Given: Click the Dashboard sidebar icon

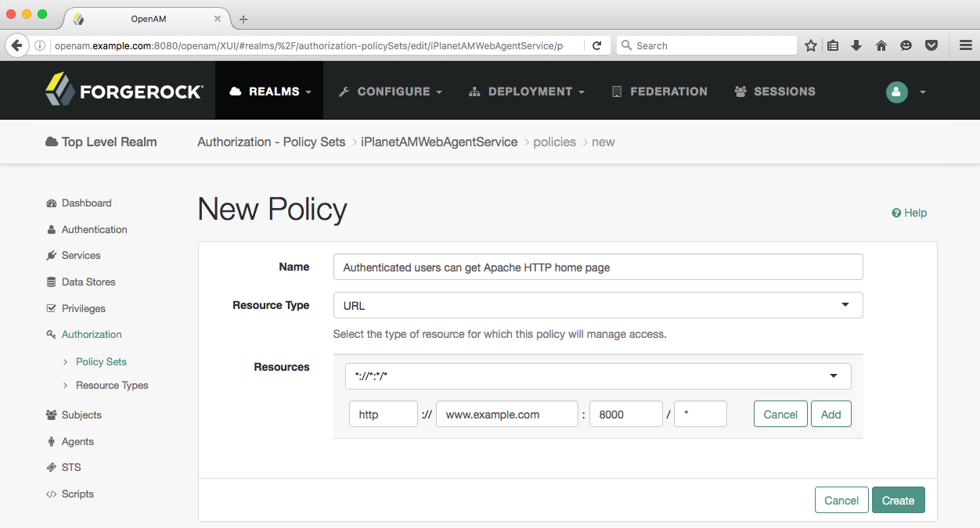Looking at the screenshot, I should (52, 203).
